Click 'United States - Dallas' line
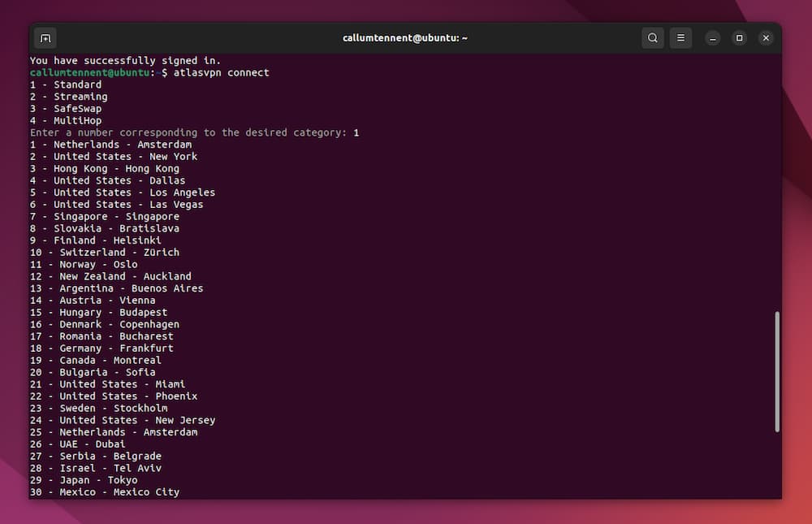This screenshot has width=812, height=524. pos(108,180)
